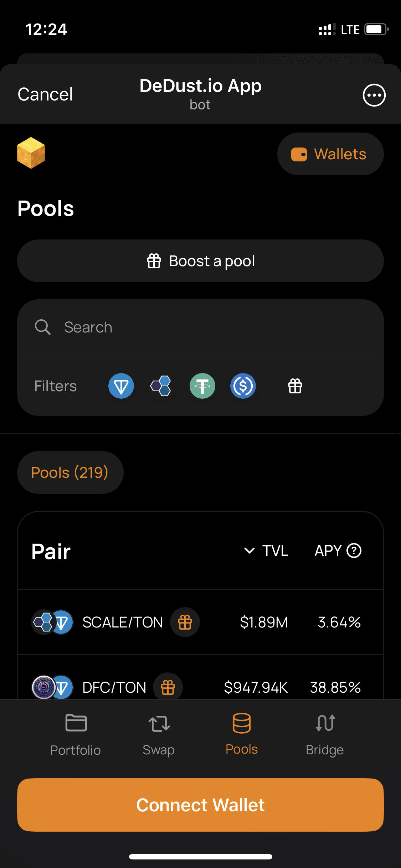Sort the list by APY column
The image size is (401, 868).
tap(328, 551)
